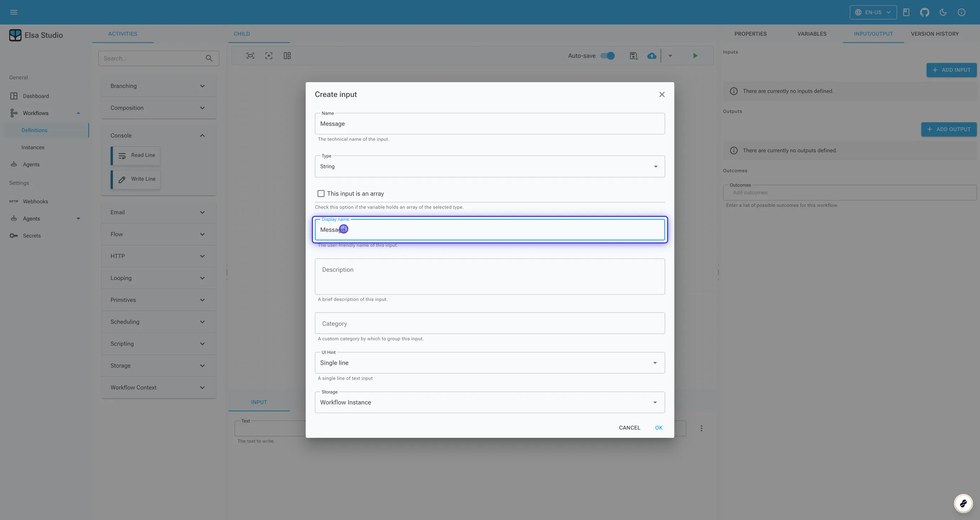Click OK in Create input dialog

(658, 428)
